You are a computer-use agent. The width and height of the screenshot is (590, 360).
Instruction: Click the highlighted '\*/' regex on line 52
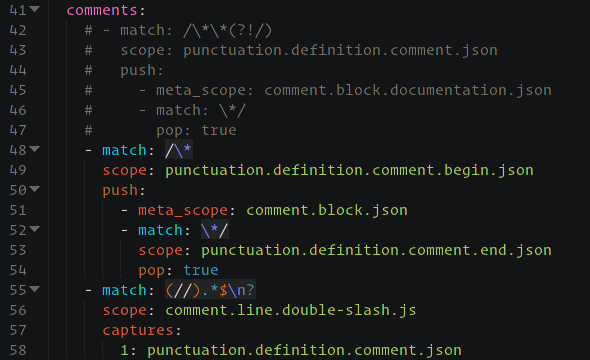[214, 230]
